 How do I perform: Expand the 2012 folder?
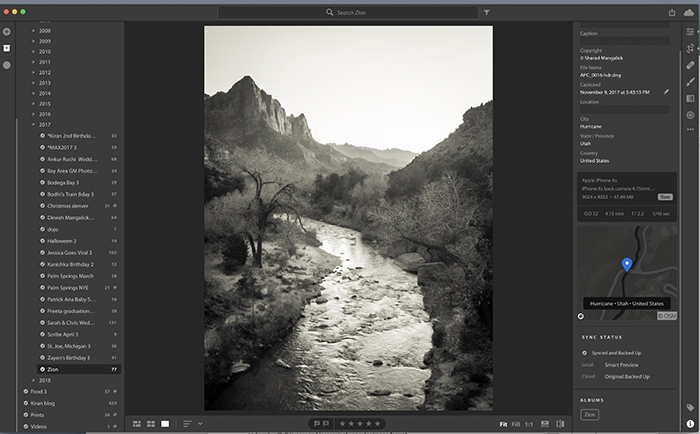point(33,72)
